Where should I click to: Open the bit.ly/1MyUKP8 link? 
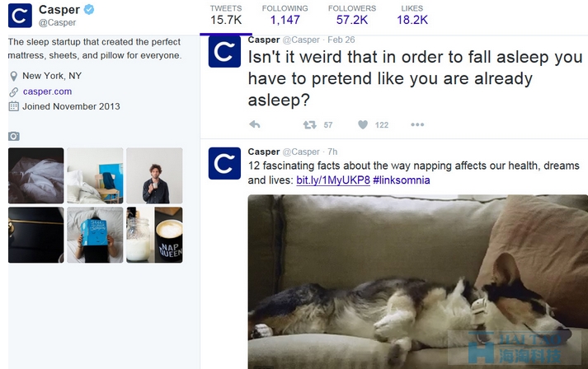point(333,180)
